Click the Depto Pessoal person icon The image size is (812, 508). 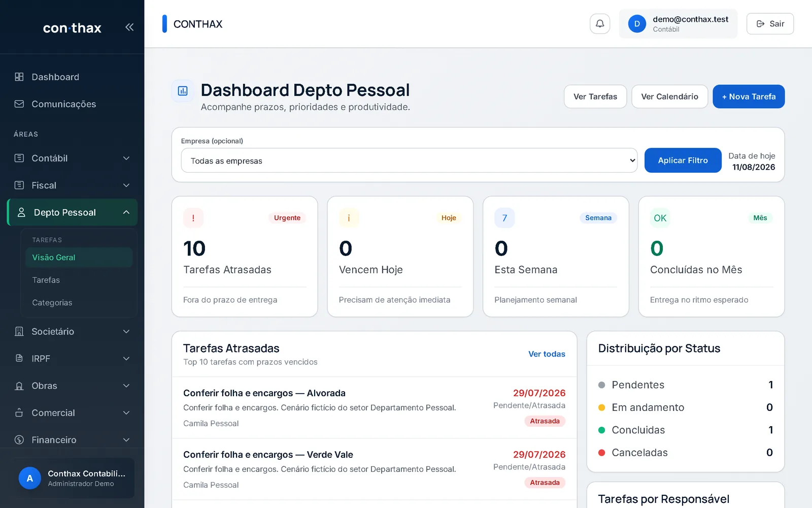tap(21, 212)
